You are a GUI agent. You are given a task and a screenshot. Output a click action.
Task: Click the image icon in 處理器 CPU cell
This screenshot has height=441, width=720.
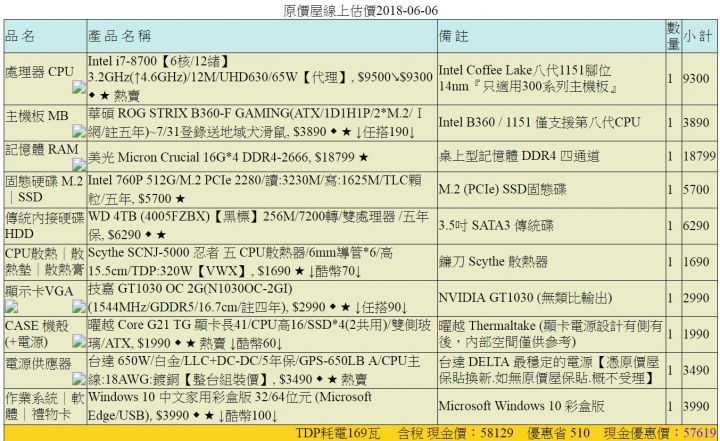pyautogui.click(x=79, y=87)
